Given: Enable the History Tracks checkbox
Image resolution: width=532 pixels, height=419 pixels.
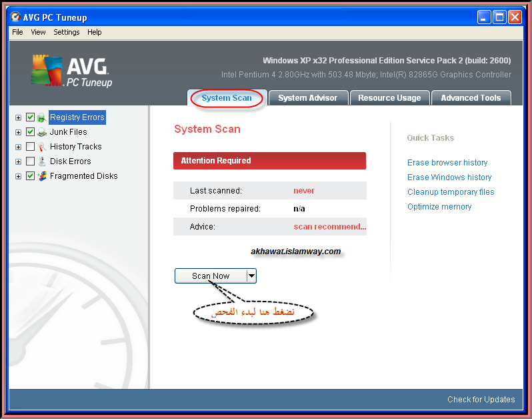Looking at the screenshot, I should (x=30, y=146).
